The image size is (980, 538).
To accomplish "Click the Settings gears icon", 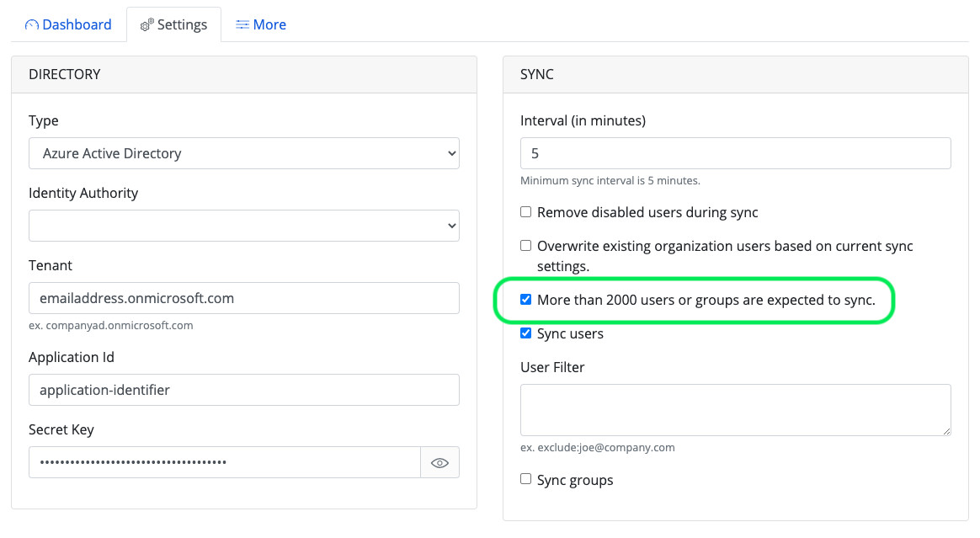I will coord(146,25).
